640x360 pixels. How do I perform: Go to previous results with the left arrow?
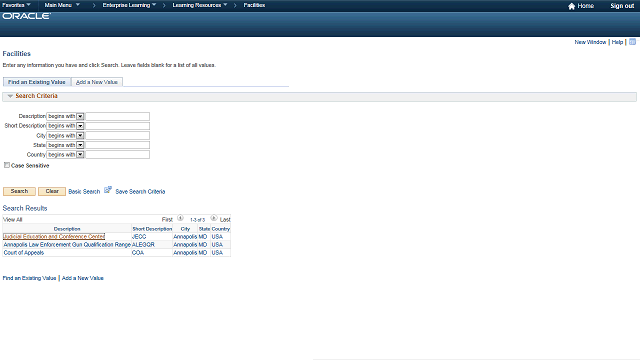click(x=180, y=218)
